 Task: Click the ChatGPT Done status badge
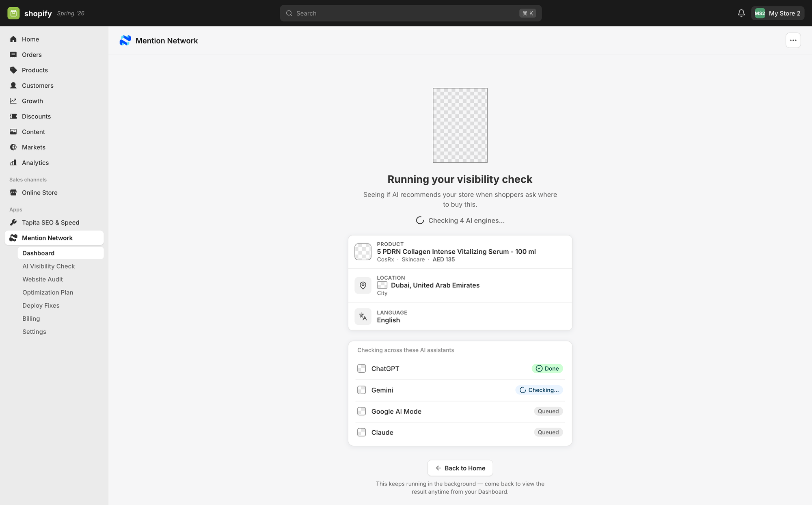pyautogui.click(x=547, y=369)
